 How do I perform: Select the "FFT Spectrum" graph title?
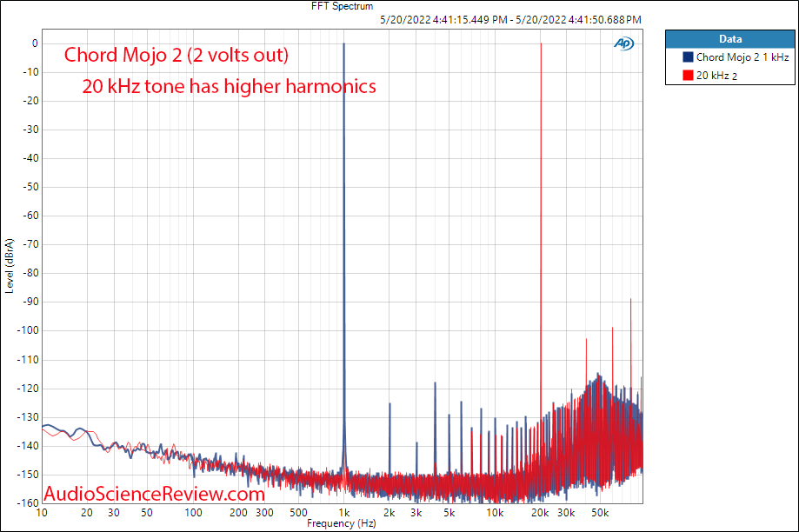tap(342, 6)
